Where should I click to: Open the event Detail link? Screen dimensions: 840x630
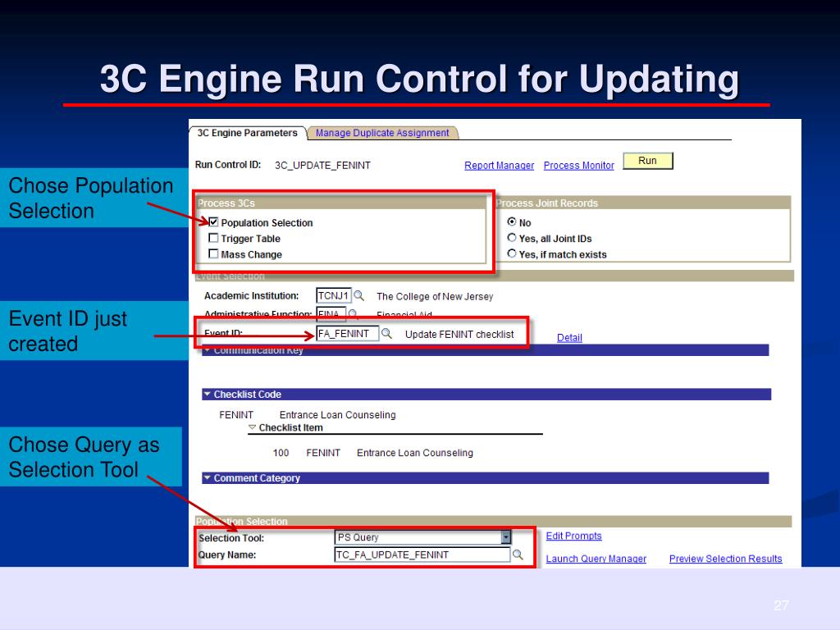tap(569, 337)
